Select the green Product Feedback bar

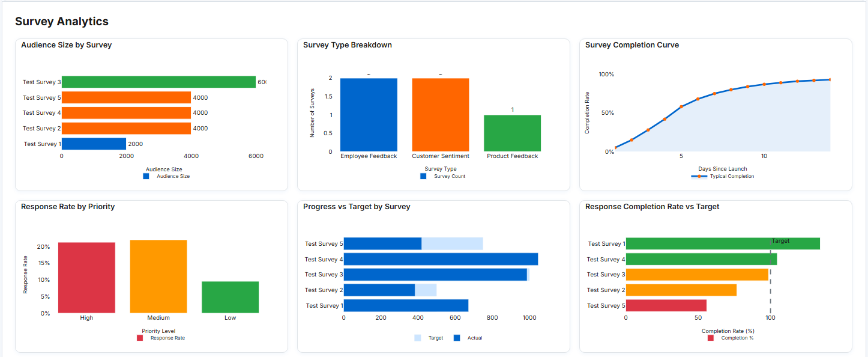coord(512,133)
